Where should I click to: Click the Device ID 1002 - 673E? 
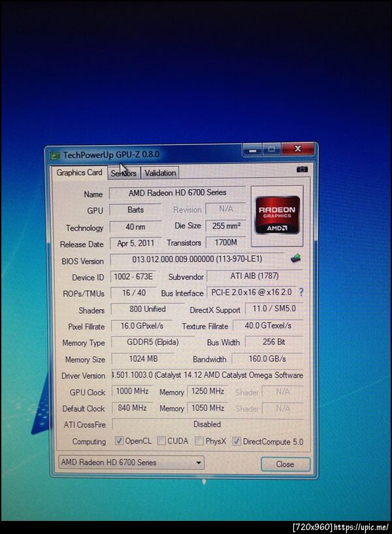(133, 276)
